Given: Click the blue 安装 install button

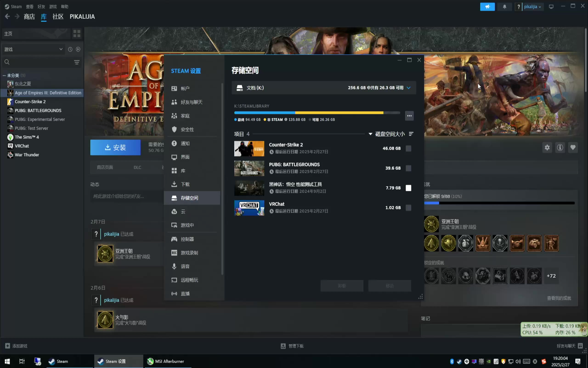Looking at the screenshot, I should pos(115,147).
